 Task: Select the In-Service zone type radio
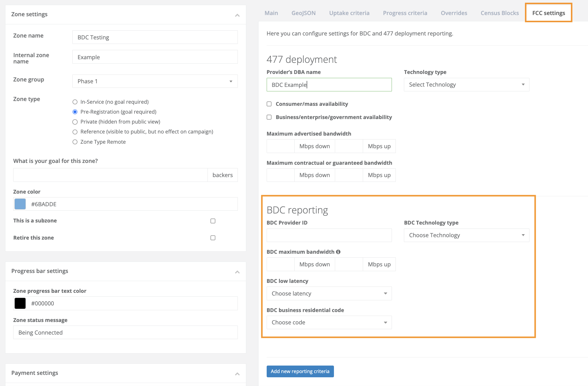pos(75,102)
